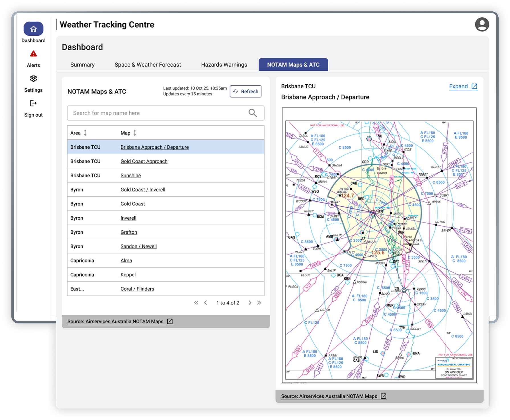
Task: Click the Refresh button
Action: coord(245,91)
